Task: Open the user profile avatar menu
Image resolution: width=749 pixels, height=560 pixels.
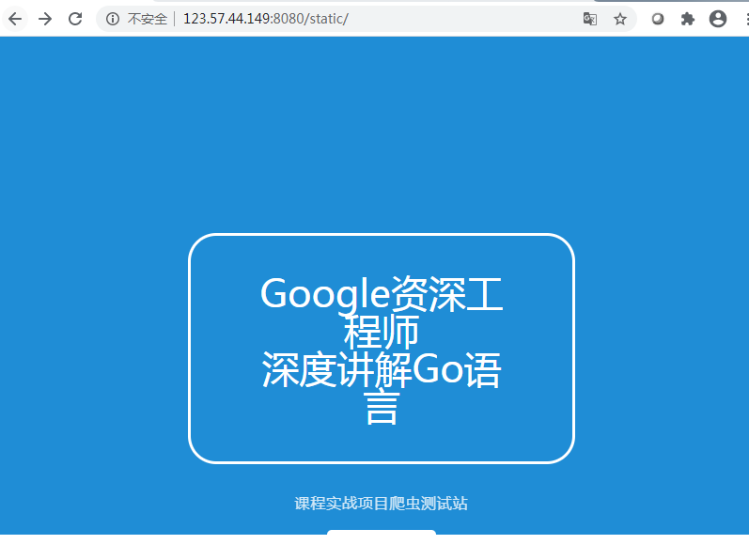Action: click(x=717, y=19)
